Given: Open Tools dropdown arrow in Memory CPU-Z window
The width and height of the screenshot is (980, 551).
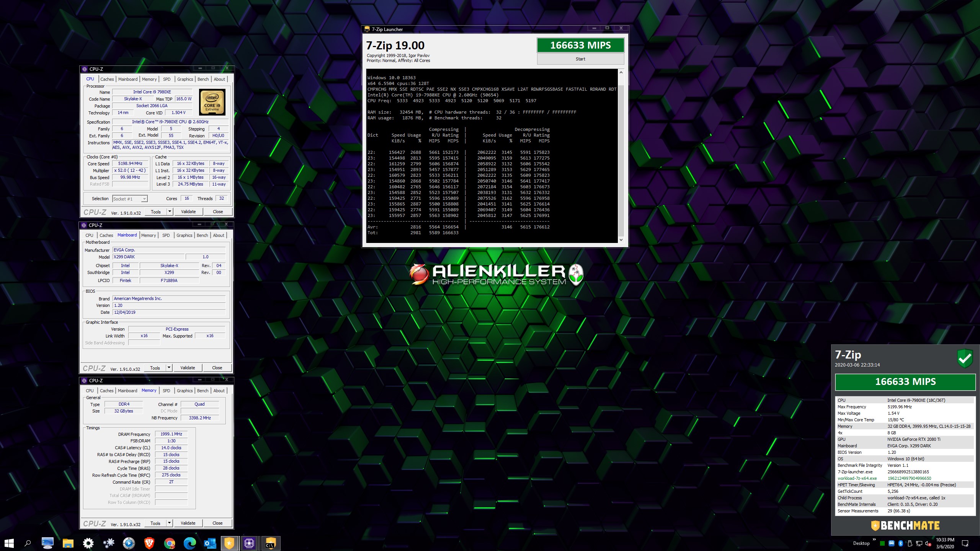Looking at the screenshot, I should [169, 523].
